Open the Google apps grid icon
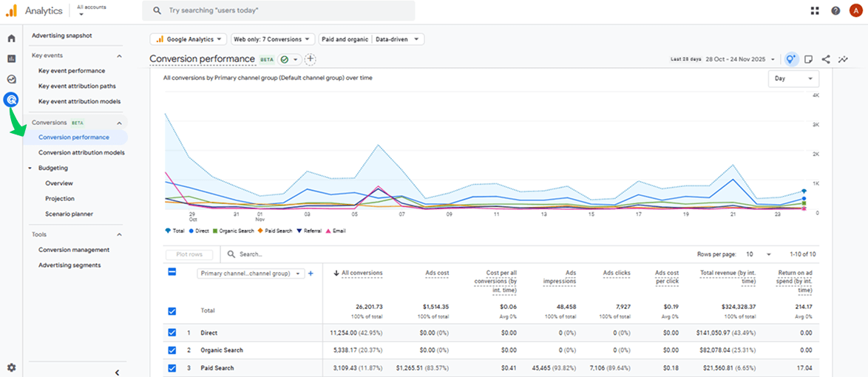 (x=815, y=10)
